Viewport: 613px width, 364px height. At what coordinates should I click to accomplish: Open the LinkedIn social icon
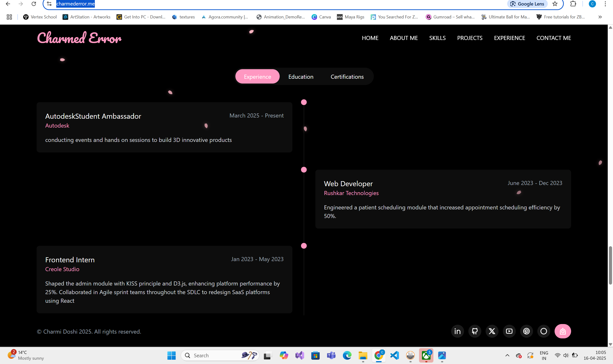(457, 331)
